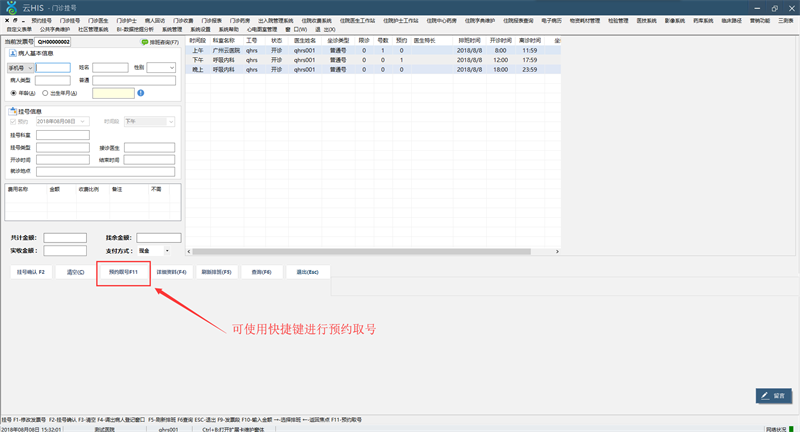Open the green 排班查询(F7) chat icon

pyautogui.click(x=144, y=42)
